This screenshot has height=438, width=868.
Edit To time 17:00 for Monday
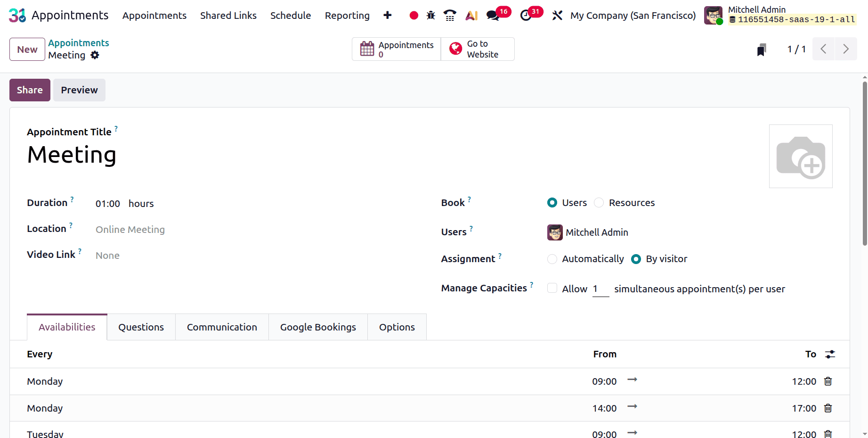(x=804, y=408)
